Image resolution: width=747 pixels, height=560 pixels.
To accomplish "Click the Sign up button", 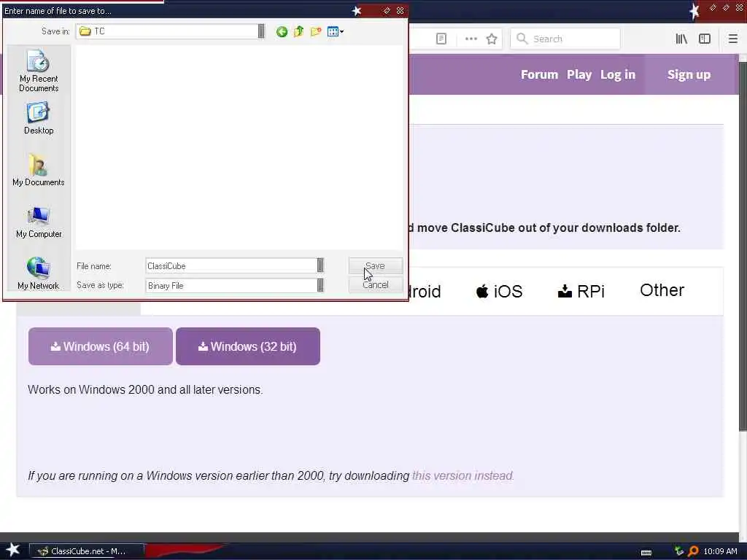I will (689, 75).
